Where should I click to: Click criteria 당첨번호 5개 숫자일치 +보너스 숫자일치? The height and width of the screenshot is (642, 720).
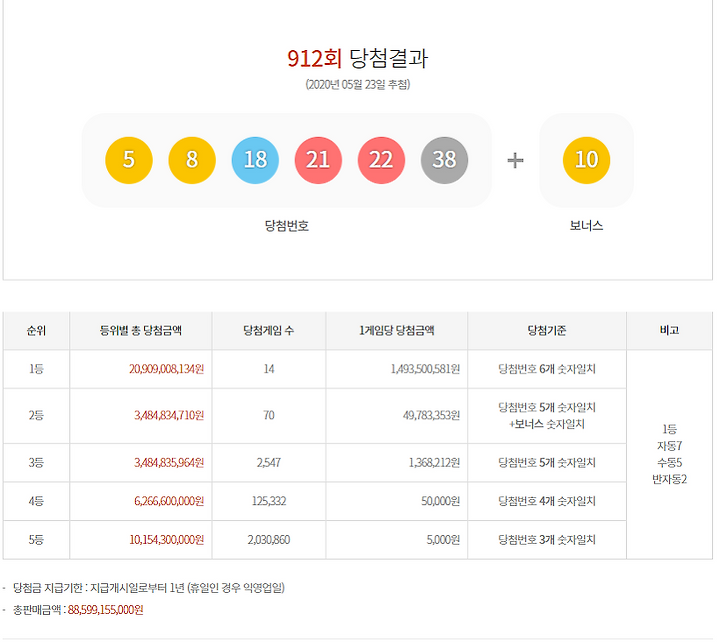click(x=547, y=416)
